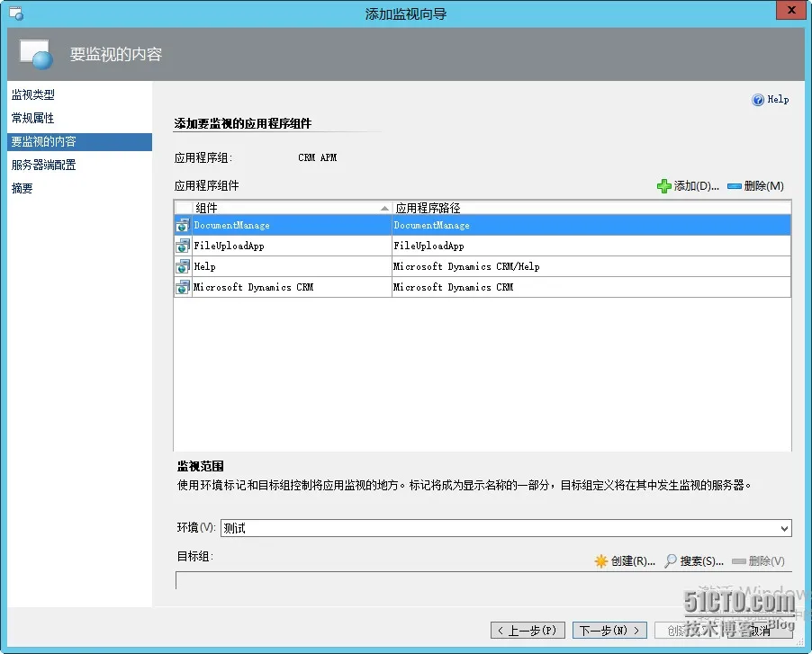Select the 要监视的内容 step
Image resolution: width=812 pixels, height=654 pixels.
(80, 142)
